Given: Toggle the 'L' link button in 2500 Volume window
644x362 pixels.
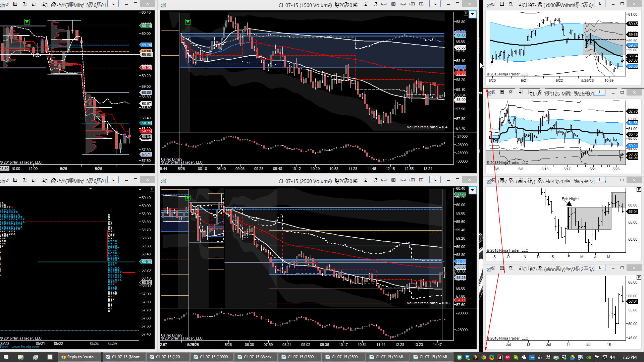Looking at the screenshot, I should [435, 180].
